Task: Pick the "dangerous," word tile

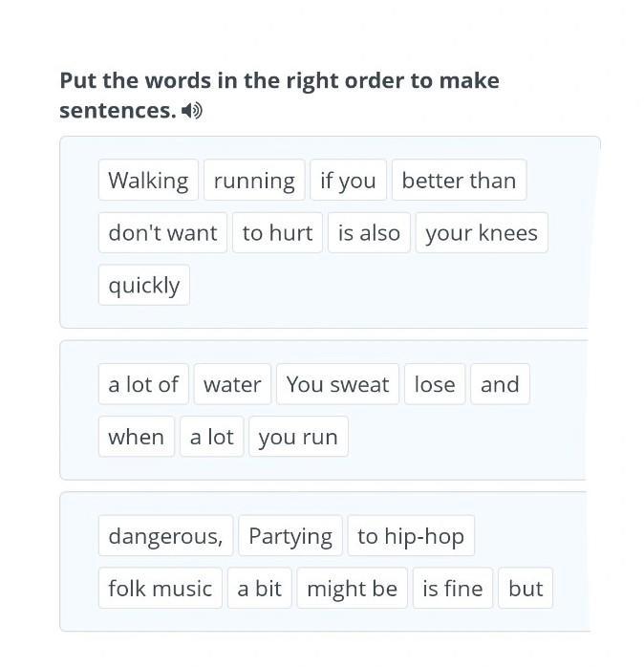Action: point(165,537)
